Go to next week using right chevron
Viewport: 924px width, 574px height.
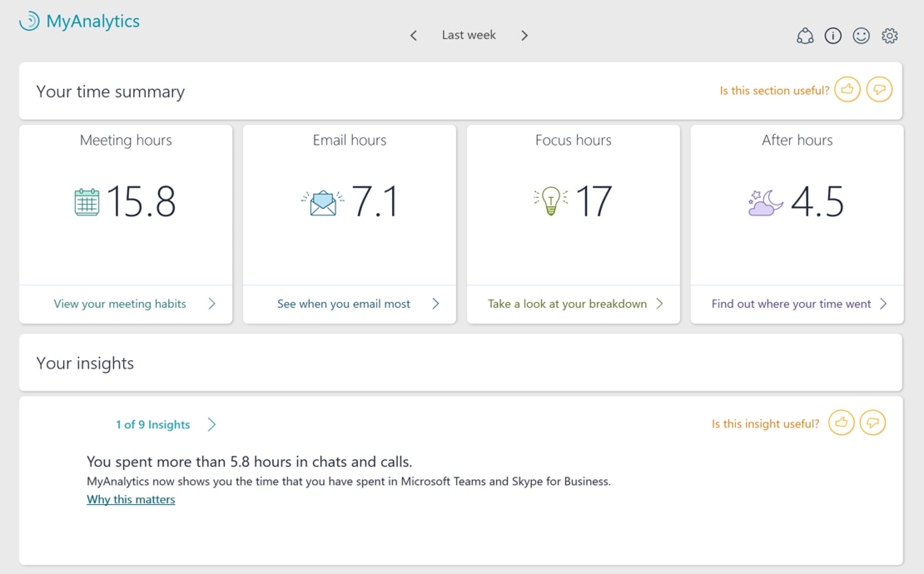click(524, 35)
